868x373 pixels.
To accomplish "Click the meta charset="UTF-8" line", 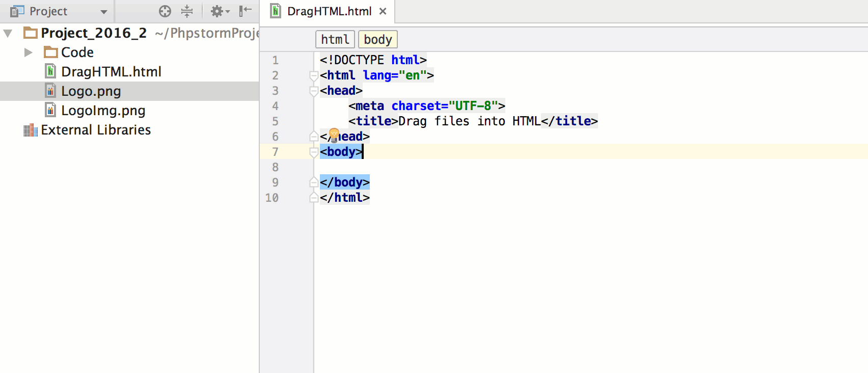I will pyautogui.click(x=427, y=106).
